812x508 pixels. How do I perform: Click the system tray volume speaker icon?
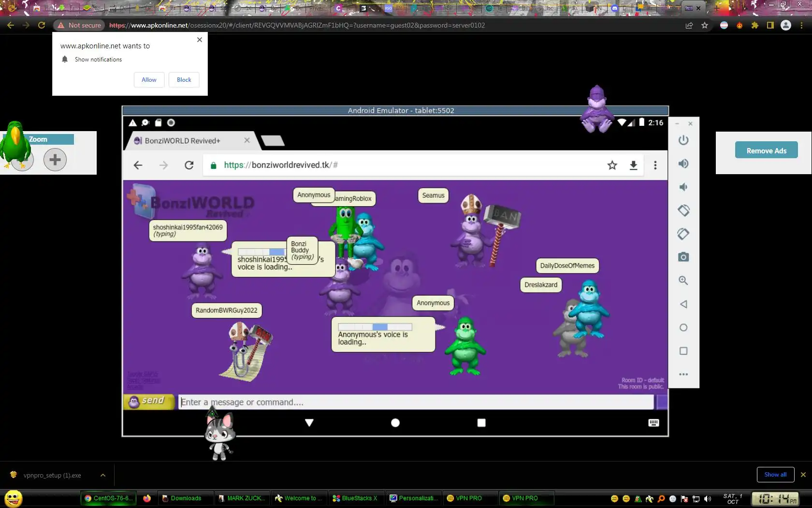(708, 498)
